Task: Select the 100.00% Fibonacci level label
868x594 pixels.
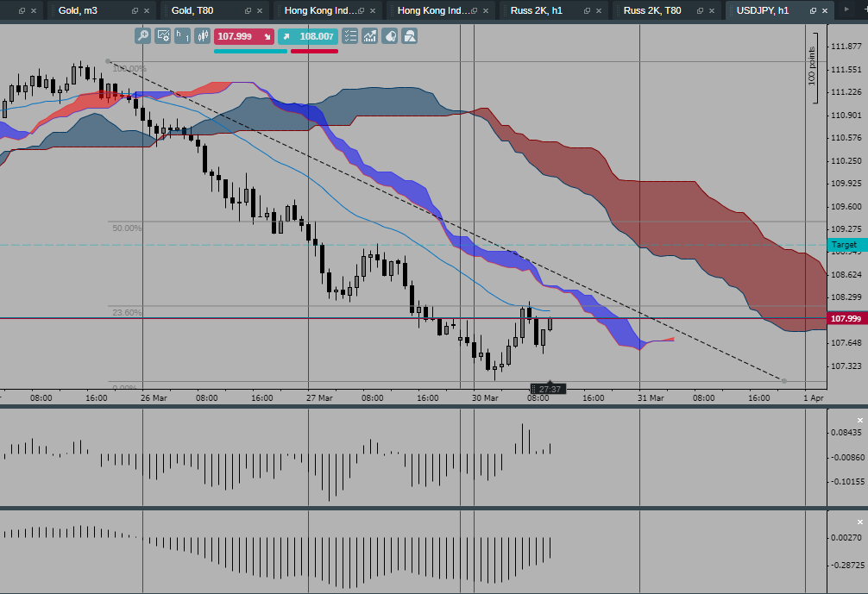Action: [129, 69]
